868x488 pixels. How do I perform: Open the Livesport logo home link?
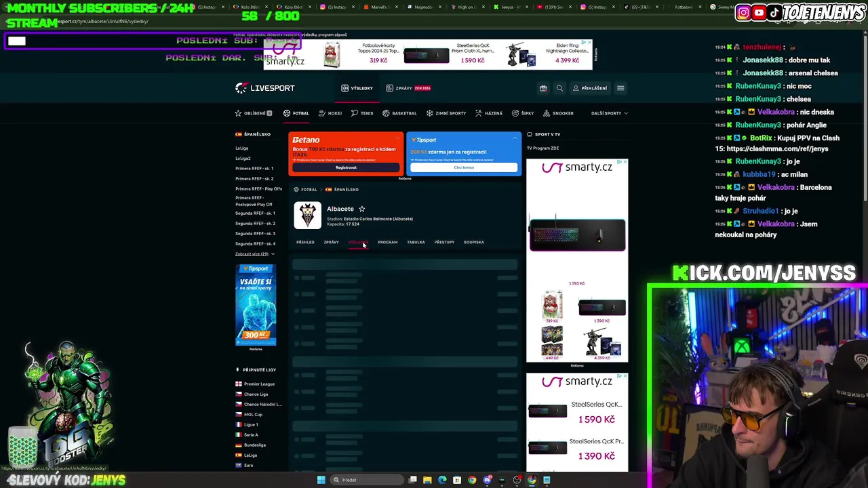(264, 88)
